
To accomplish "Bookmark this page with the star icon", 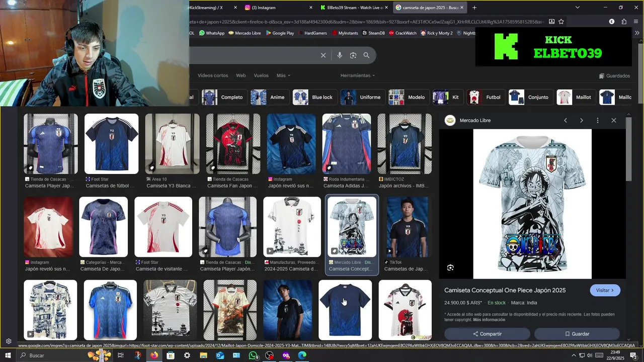I will pos(561,22).
